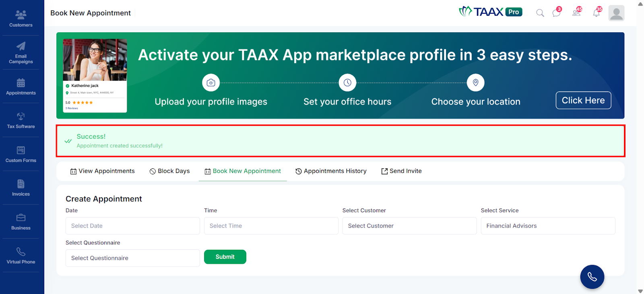Screen dimensions: 644x294
Task: Click the page scrollbar up arrow
Action: point(640,4)
